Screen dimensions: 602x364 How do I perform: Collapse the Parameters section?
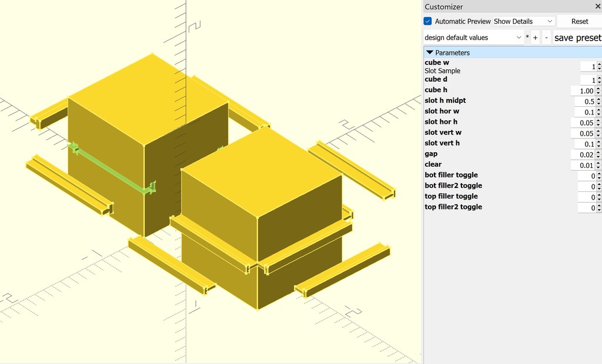click(430, 52)
